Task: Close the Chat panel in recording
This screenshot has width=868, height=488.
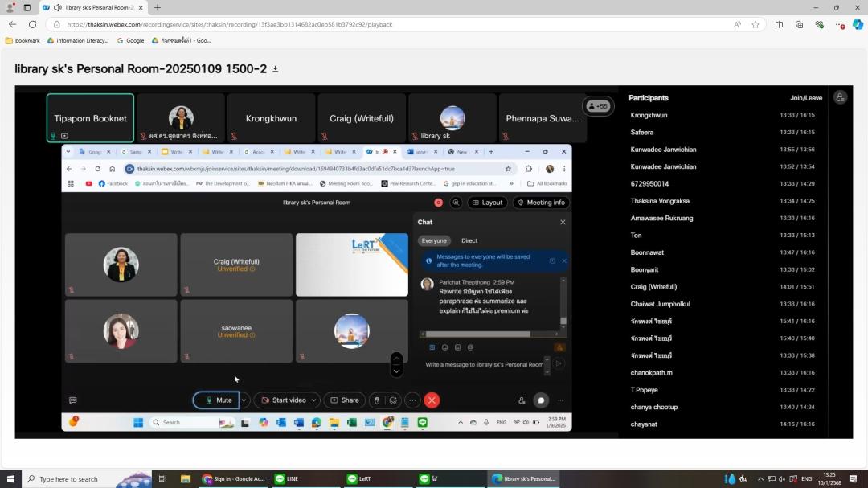Action: [563, 222]
